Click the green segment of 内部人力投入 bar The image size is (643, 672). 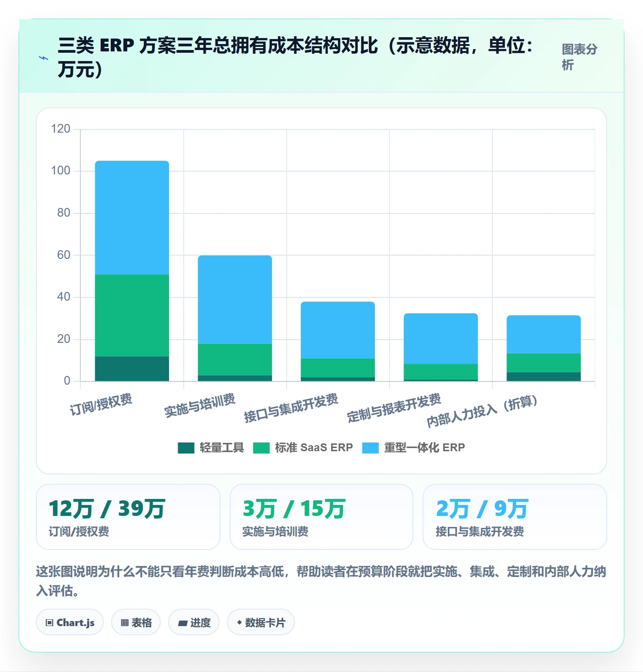(543, 363)
